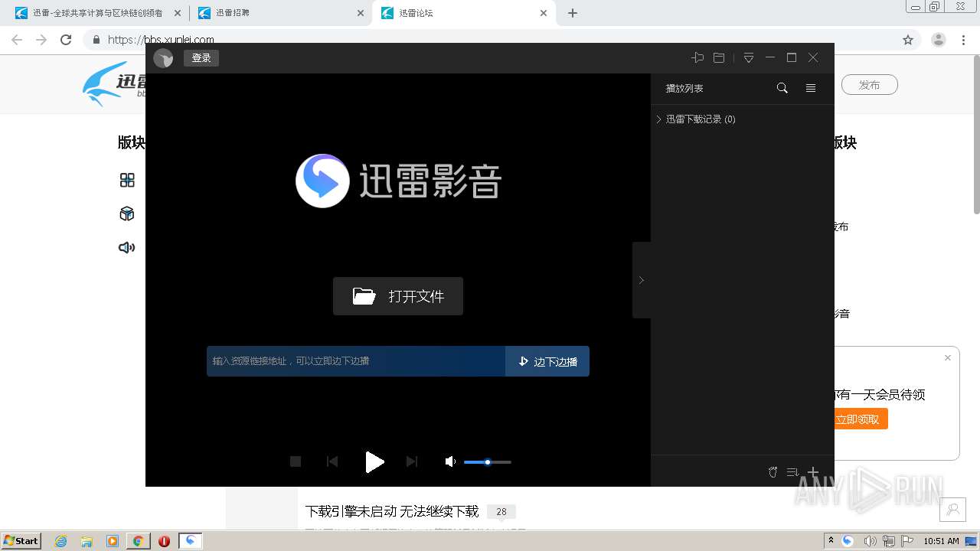Click the taskbar clock 10:51 AM

coord(941,541)
